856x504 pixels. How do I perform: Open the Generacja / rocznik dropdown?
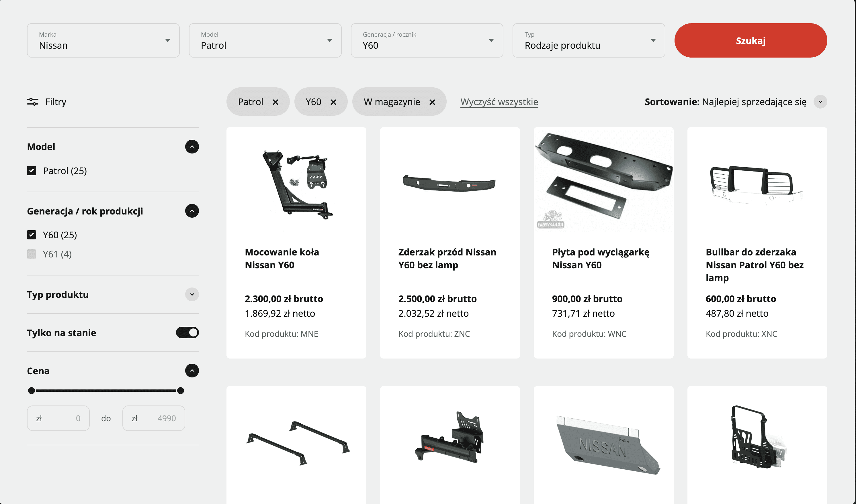pyautogui.click(x=427, y=40)
